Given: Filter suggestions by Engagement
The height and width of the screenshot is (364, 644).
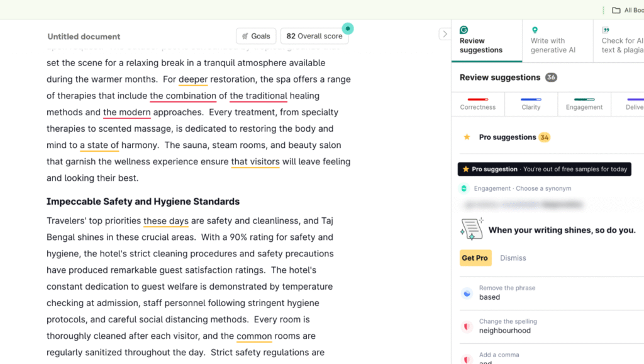Looking at the screenshot, I should coord(584,103).
